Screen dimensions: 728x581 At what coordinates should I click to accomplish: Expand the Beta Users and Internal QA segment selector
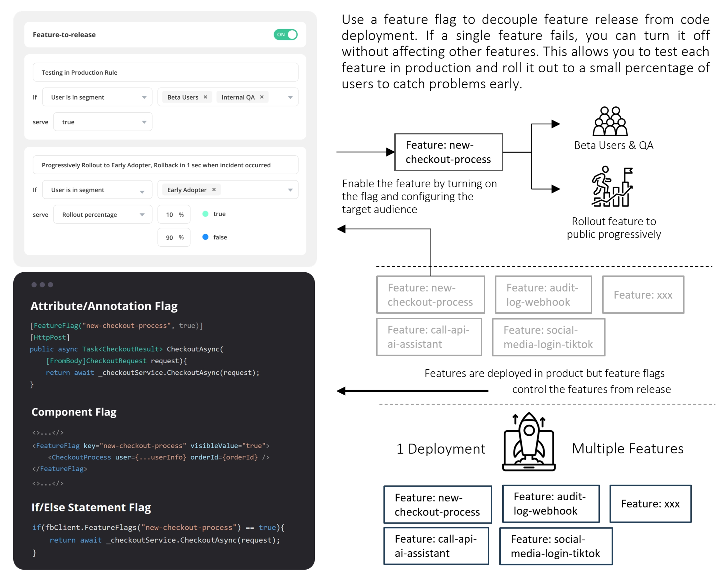click(x=290, y=97)
